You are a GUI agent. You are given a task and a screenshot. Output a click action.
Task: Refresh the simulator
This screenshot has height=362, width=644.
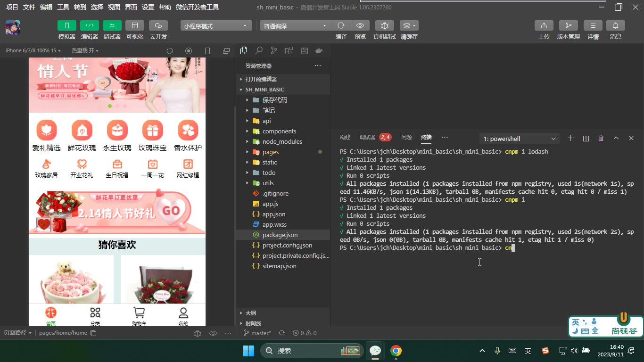tap(170, 51)
